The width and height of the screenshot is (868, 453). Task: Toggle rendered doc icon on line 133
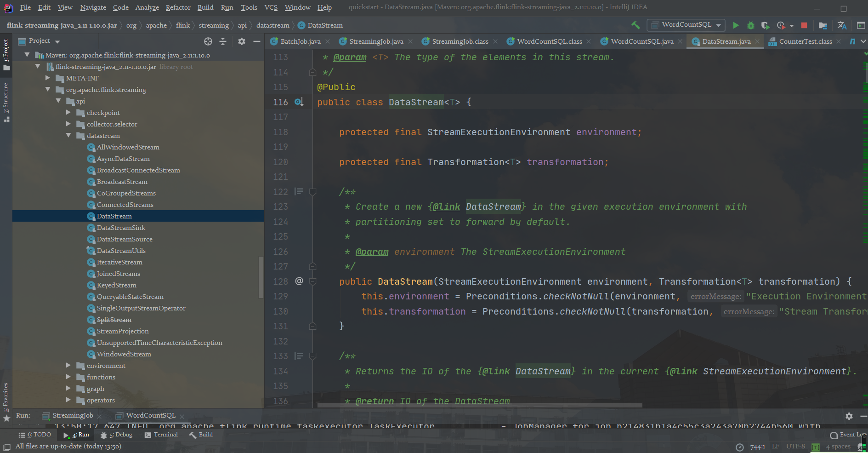click(299, 356)
